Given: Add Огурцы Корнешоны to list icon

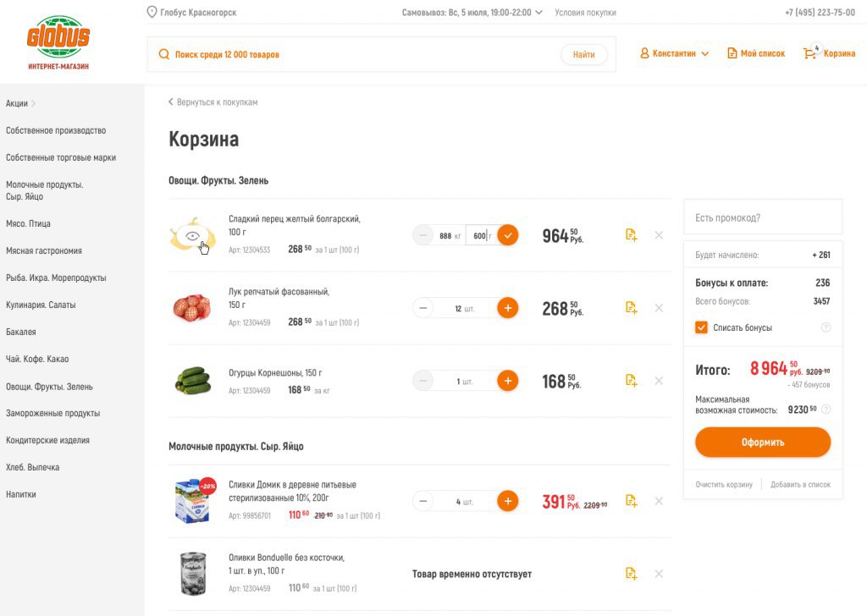Looking at the screenshot, I should [x=631, y=381].
